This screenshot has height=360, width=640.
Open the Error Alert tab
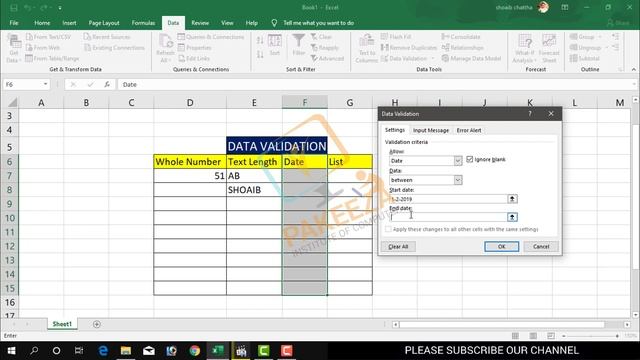coord(469,130)
